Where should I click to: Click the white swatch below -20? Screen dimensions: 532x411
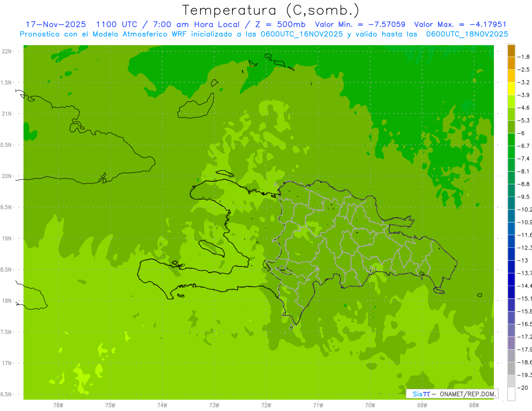[x=511, y=394]
